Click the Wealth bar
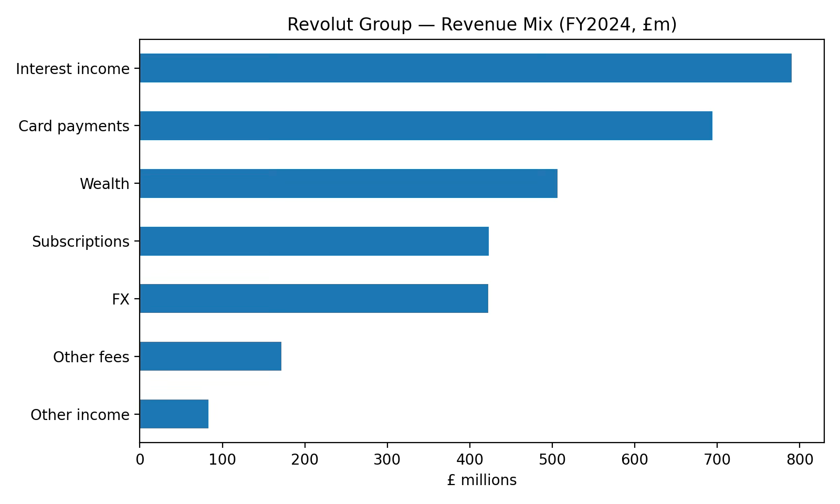Viewport: 840px width, 504px height. (x=349, y=184)
